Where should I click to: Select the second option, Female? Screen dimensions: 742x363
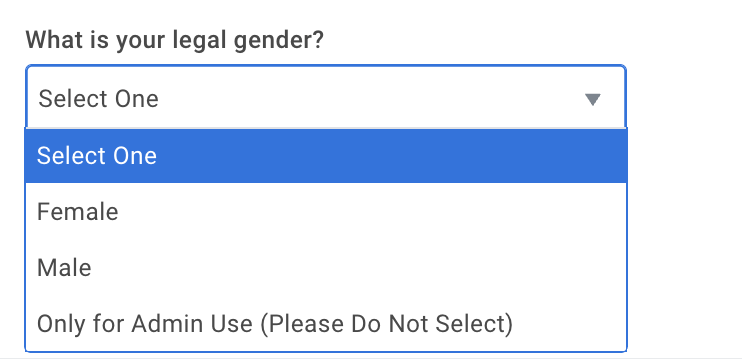[x=326, y=212]
